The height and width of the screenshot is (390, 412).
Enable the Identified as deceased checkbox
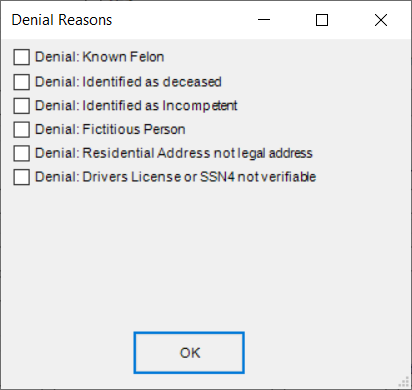point(21,82)
